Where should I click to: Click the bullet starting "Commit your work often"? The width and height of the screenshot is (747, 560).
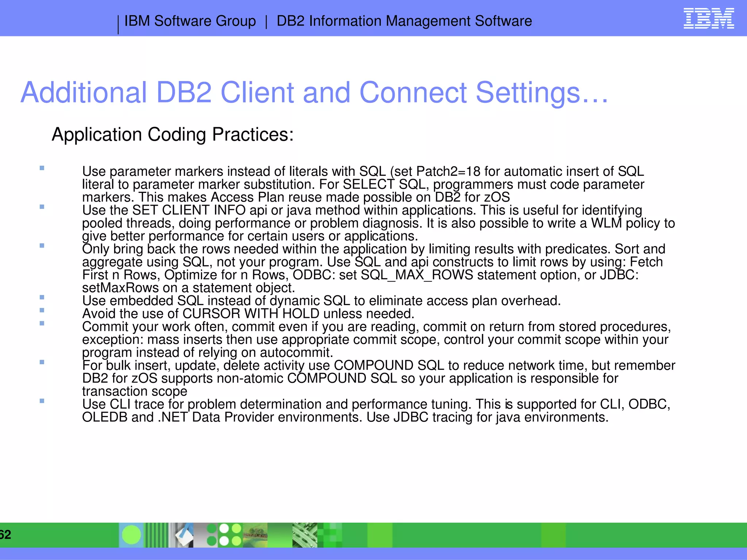coord(376,339)
